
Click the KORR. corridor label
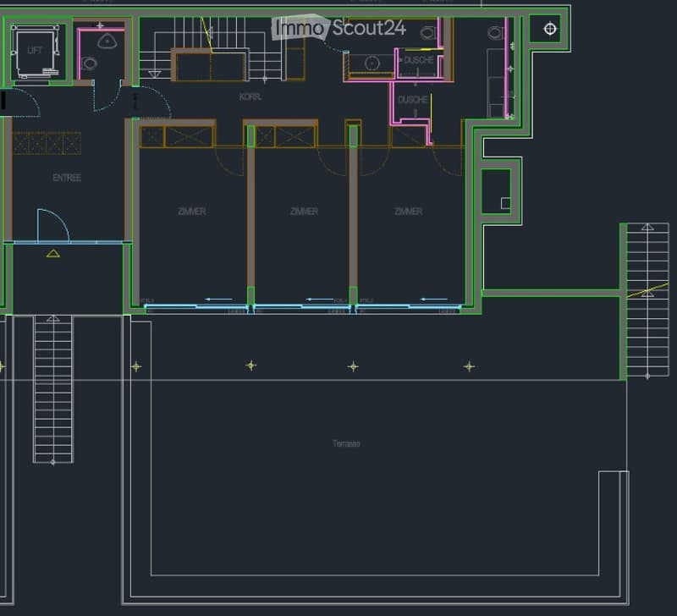coord(250,96)
